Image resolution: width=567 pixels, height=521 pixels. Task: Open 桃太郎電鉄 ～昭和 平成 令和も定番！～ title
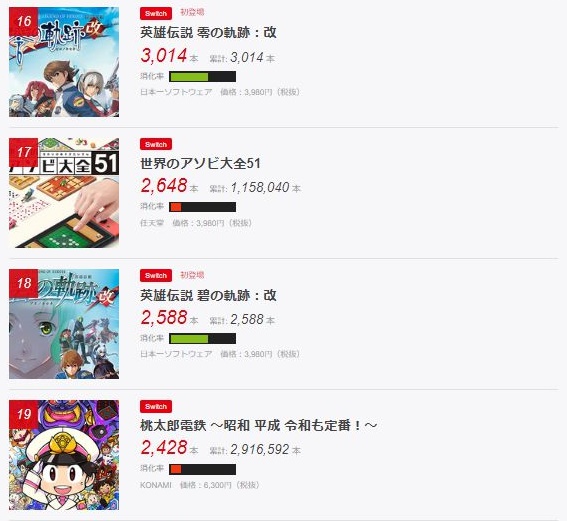tap(259, 426)
